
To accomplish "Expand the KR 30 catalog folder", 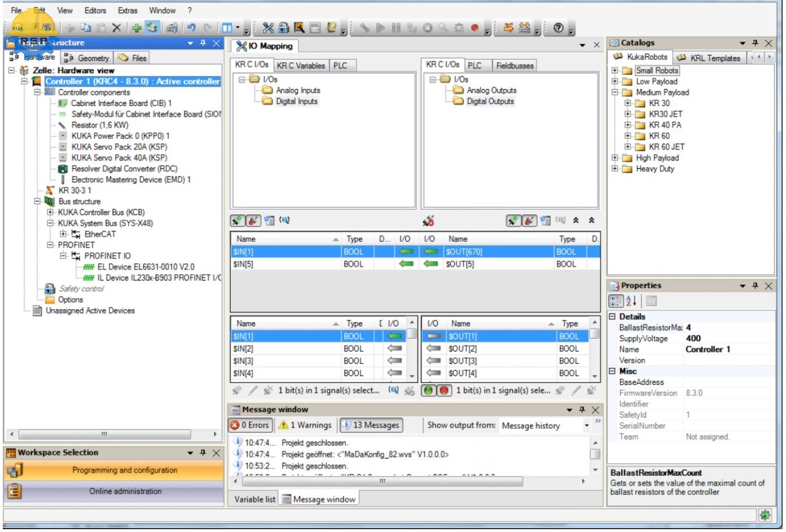I will [x=627, y=103].
